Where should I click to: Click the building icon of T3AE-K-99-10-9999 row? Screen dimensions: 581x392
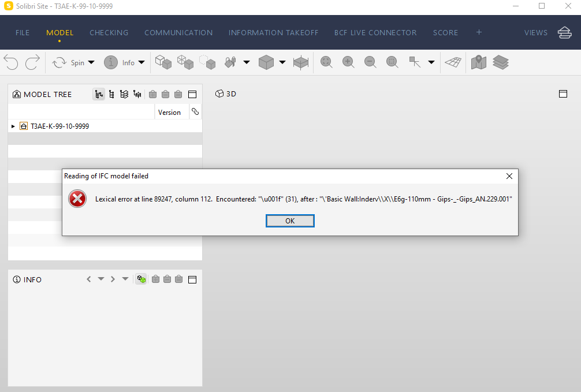coord(24,126)
